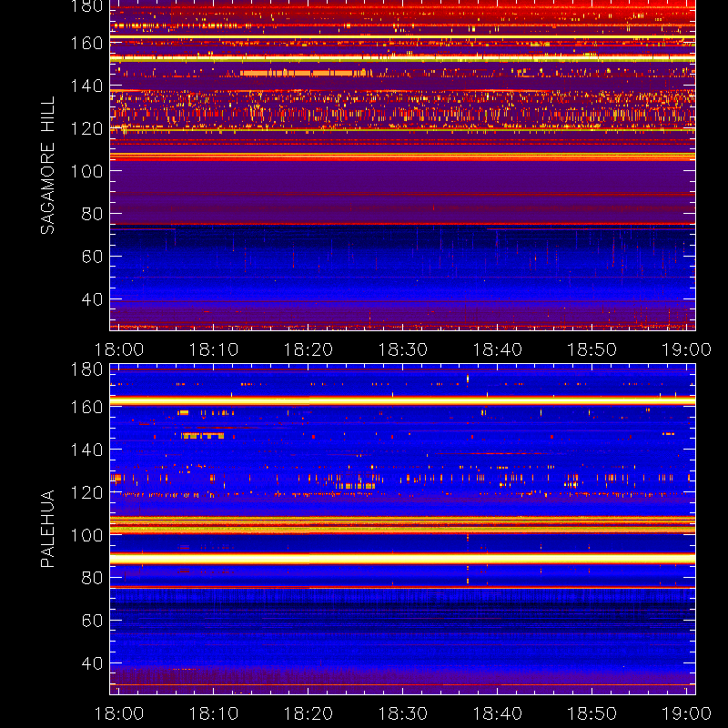Click the 60 frequency tick on Sagamore Hill axis
The width and height of the screenshot is (728, 728).
point(92,257)
